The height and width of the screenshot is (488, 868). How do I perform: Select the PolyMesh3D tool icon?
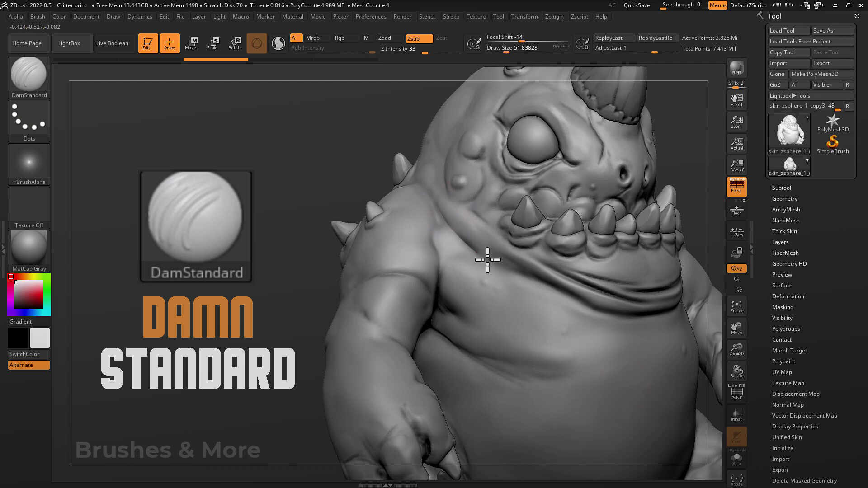[x=833, y=123]
